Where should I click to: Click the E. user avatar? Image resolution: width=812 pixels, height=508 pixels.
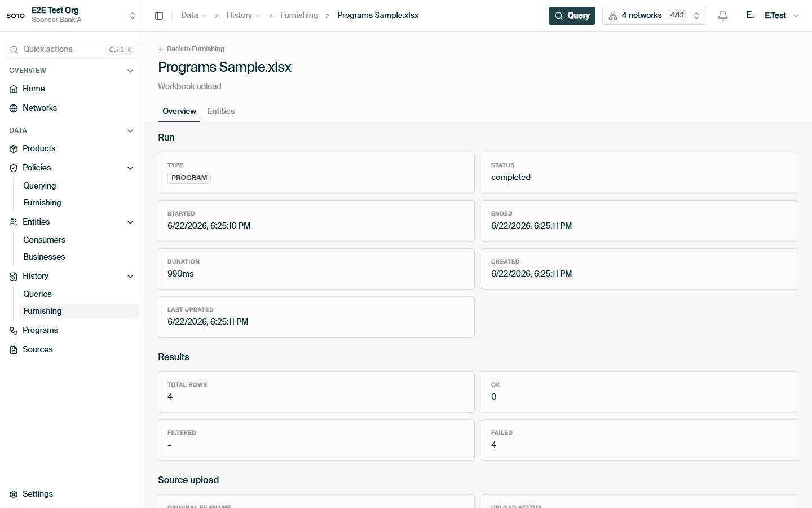click(750, 15)
